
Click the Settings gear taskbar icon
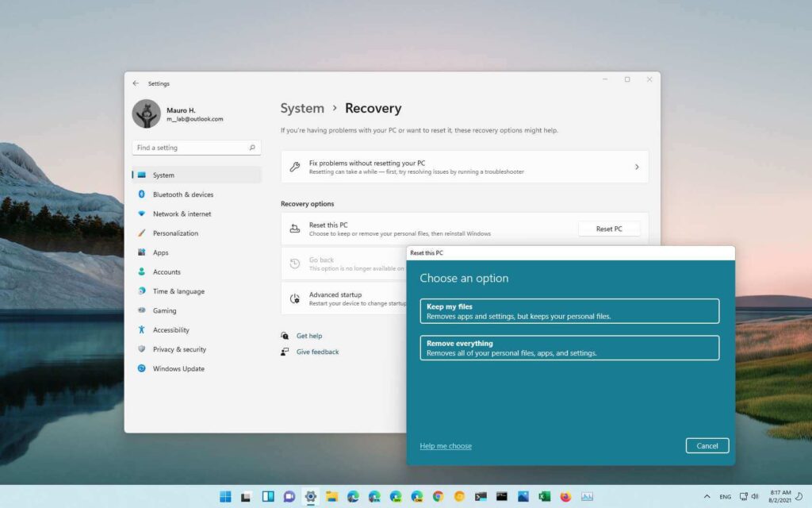tap(310, 497)
